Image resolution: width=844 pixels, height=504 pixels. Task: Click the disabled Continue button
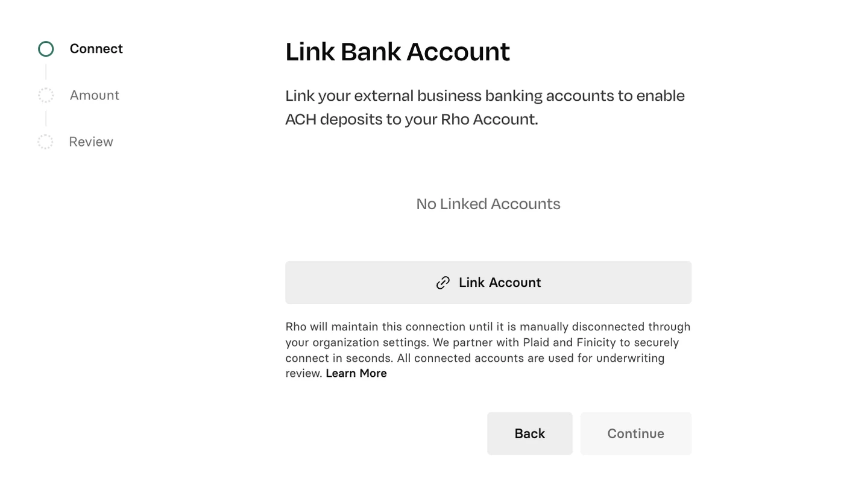(636, 433)
